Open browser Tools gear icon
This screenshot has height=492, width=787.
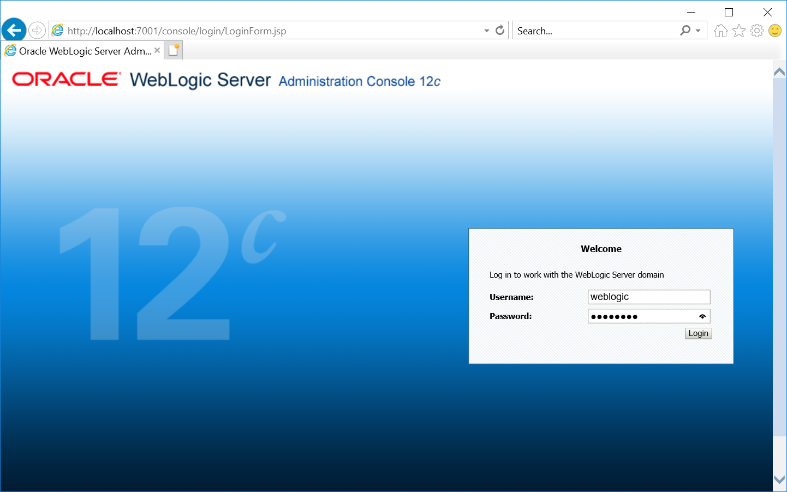(756, 31)
